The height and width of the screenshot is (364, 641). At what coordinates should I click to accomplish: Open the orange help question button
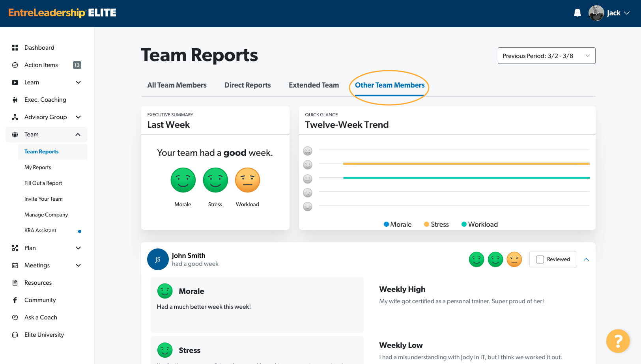[x=618, y=341]
